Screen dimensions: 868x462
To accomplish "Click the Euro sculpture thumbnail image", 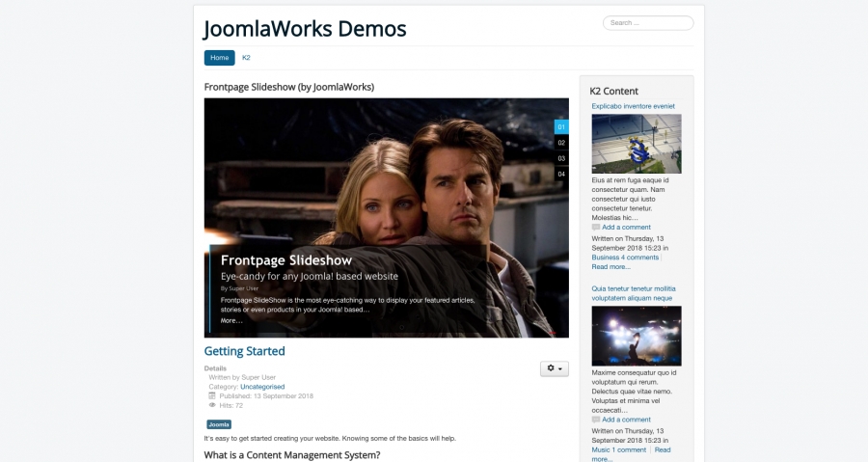I will click(x=637, y=144).
